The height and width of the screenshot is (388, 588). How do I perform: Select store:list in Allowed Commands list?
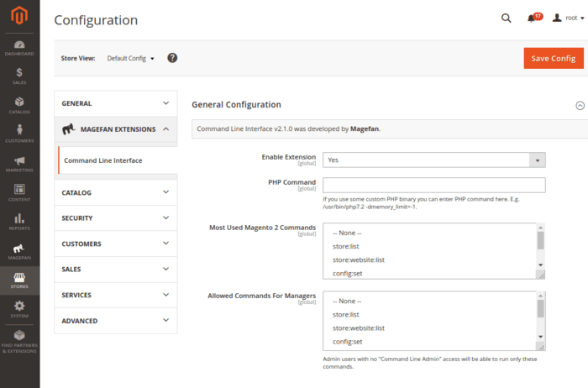click(430, 315)
